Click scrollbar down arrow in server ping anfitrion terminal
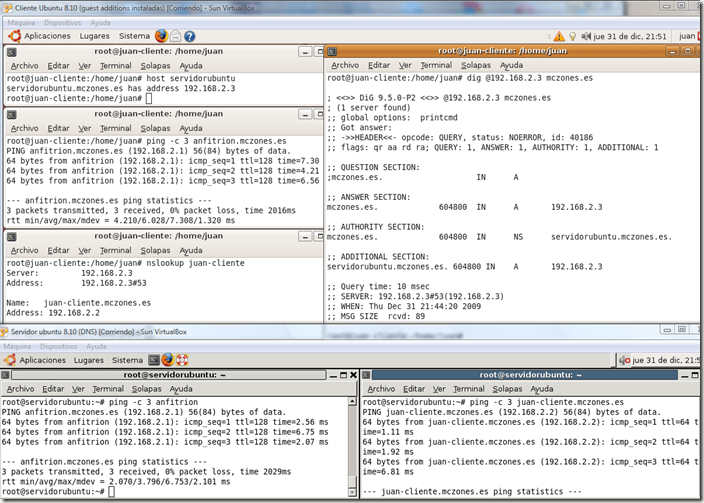The image size is (704, 503). coord(352,492)
